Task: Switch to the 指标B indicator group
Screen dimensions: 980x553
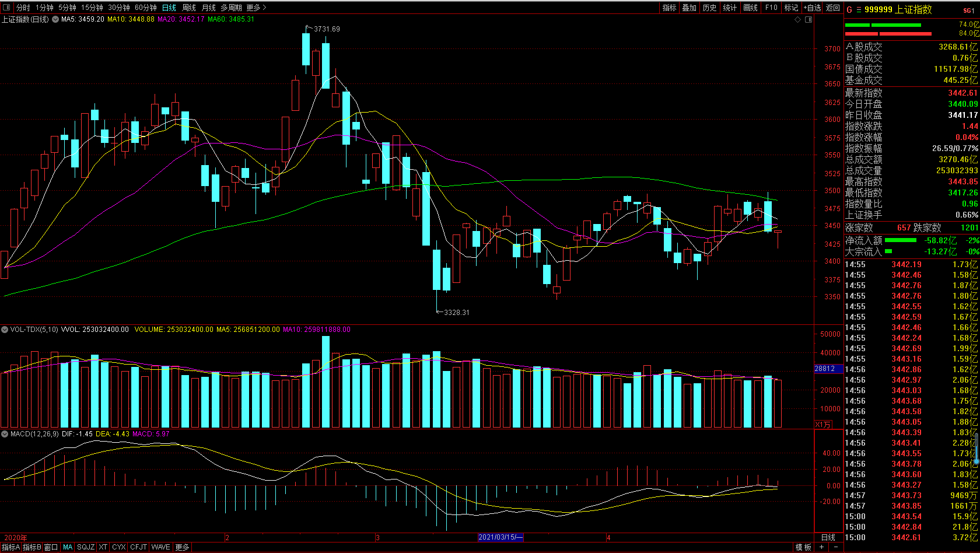Action: pos(32,547)
